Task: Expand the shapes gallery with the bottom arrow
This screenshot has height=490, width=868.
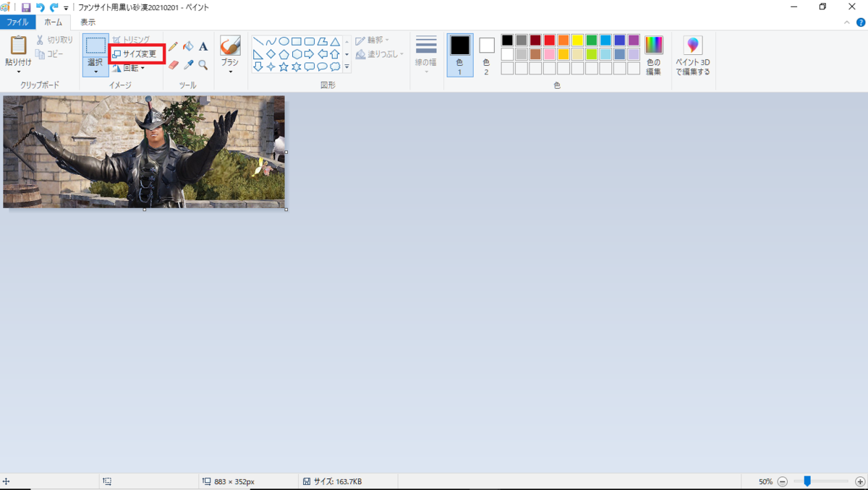Action: [x=346, y=67]
